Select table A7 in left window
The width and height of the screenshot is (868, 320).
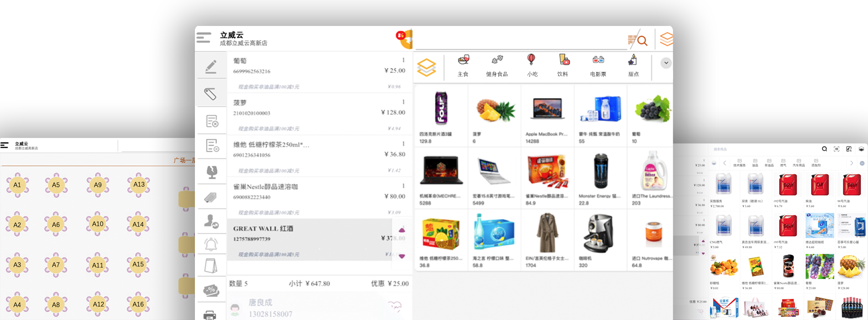tap(56, 264)
